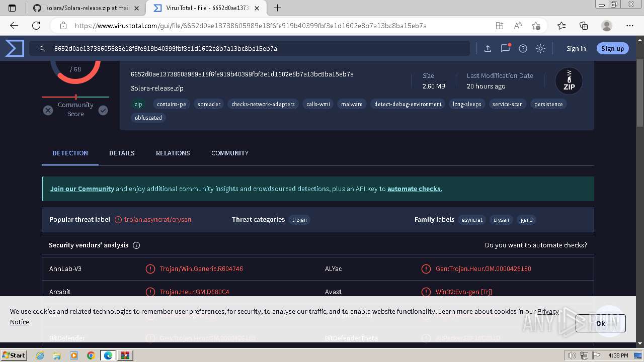Screen dimensions: 644x362
Task: Click the Join our Community link
Action: click(x=82, y=189)
